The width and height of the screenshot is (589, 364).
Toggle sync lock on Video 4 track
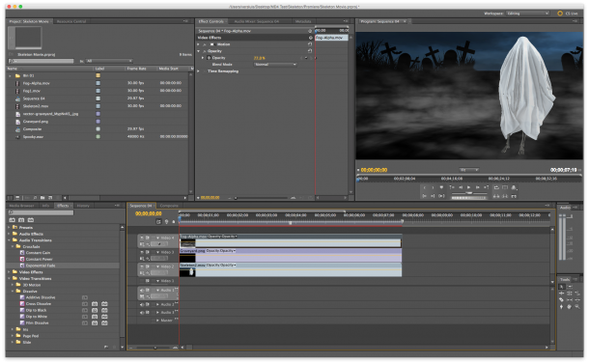click(x=147, y=238)
